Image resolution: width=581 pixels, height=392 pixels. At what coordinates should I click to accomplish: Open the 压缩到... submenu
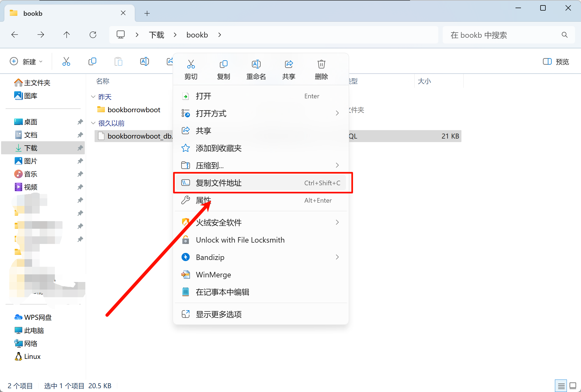click(261, 165)
